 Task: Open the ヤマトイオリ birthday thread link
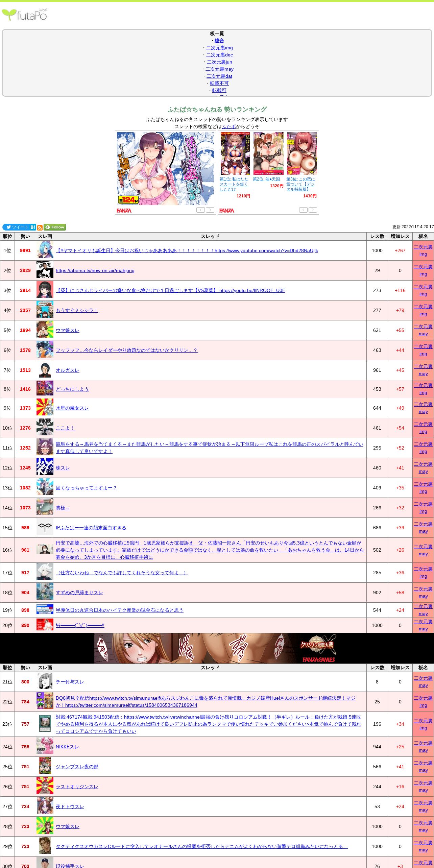point(187,250)
